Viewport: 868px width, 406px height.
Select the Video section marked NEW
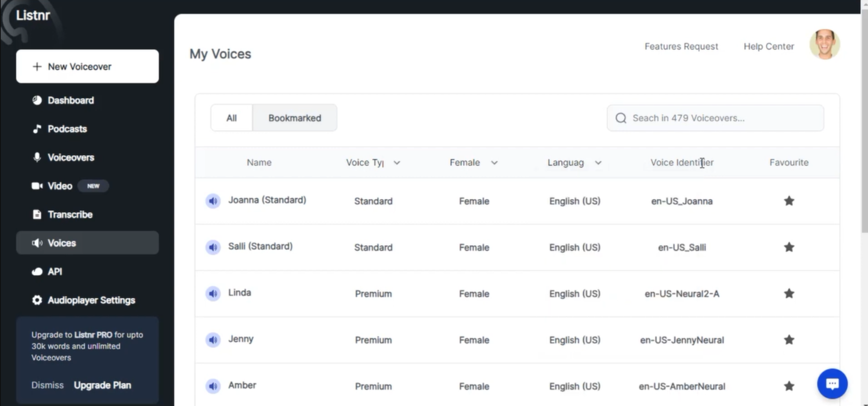[59, 186]
